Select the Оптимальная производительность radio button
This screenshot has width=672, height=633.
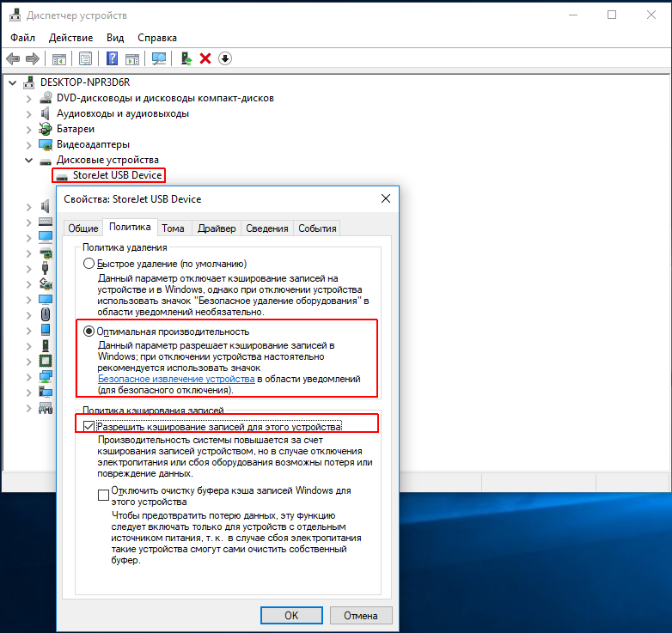pyautogui.click(x=89, y=332)
